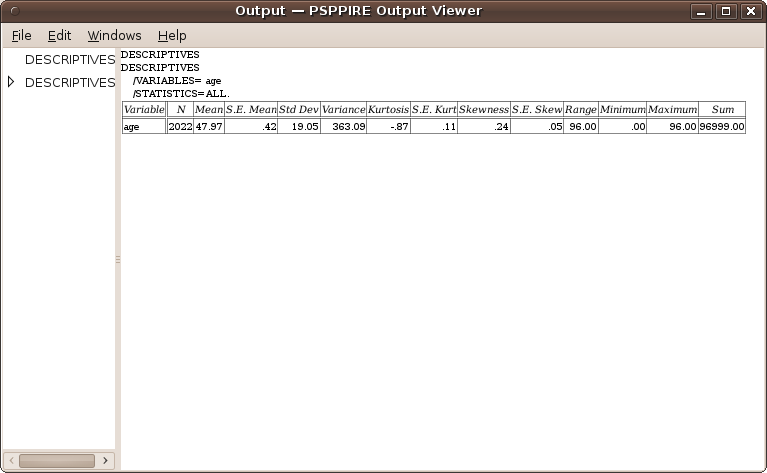Click the N value 2022

(180, 127)
